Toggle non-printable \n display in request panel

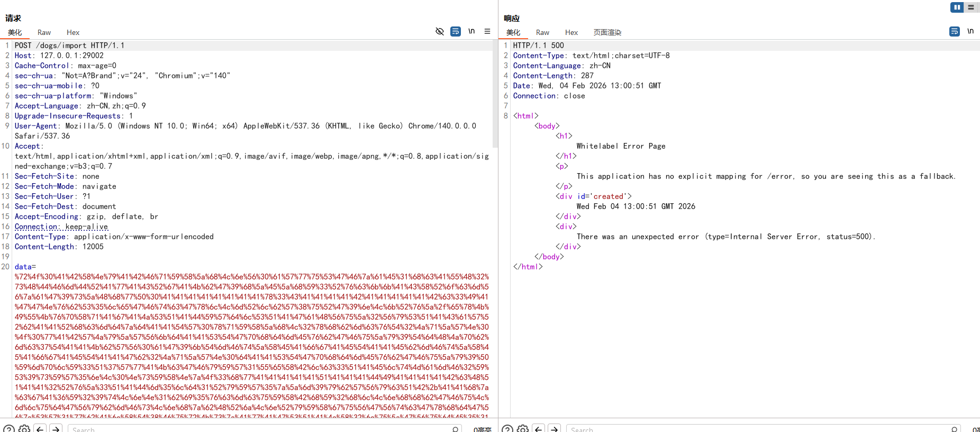[x=471, y=31]
